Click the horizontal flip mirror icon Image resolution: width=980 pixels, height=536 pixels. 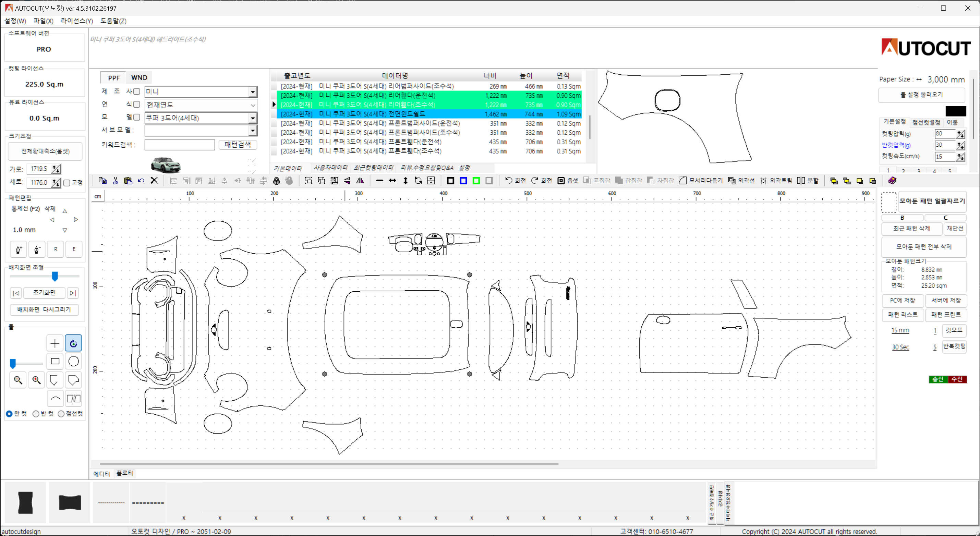point(360,181)
